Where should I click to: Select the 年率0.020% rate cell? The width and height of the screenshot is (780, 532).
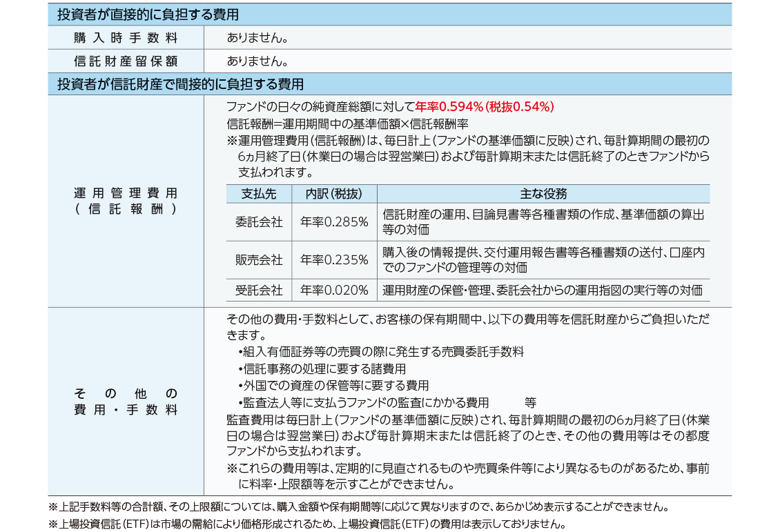point(334,290)
